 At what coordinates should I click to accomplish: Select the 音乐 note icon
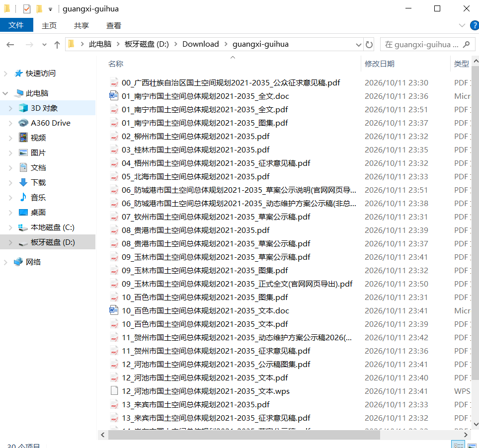(23, 197)
